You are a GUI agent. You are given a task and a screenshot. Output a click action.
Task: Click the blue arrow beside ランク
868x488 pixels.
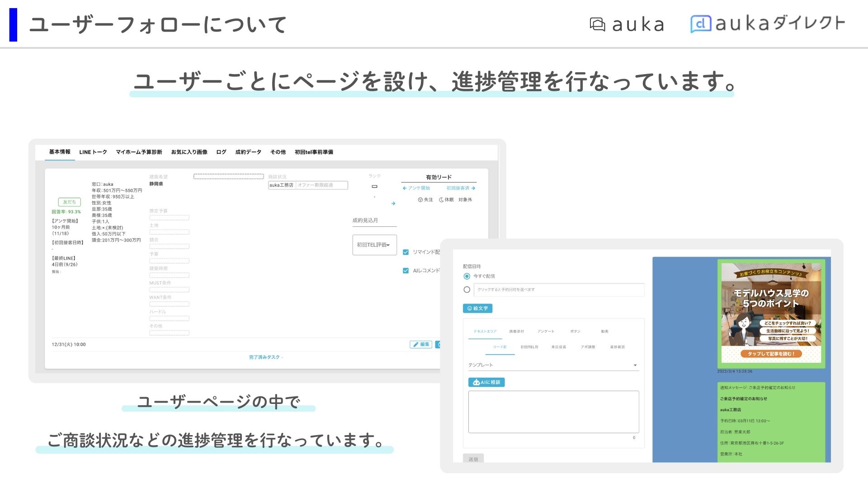[x=393, y=204]
